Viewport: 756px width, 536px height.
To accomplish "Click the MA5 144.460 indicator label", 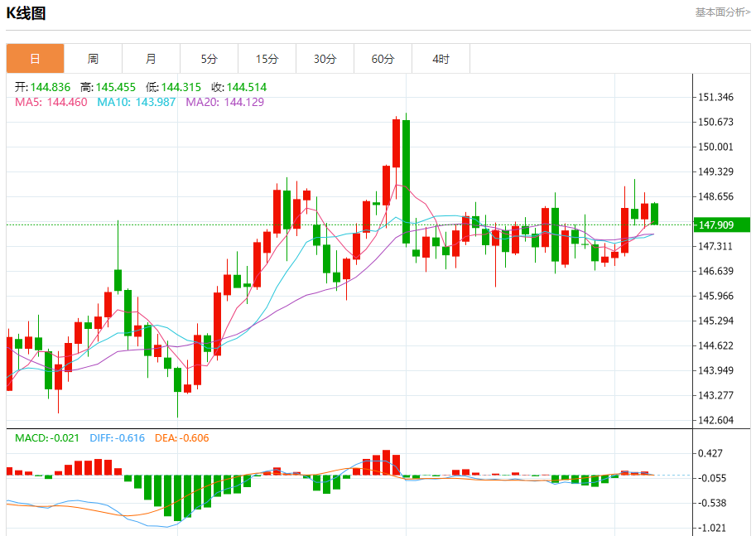I will [x=51, y=102].
